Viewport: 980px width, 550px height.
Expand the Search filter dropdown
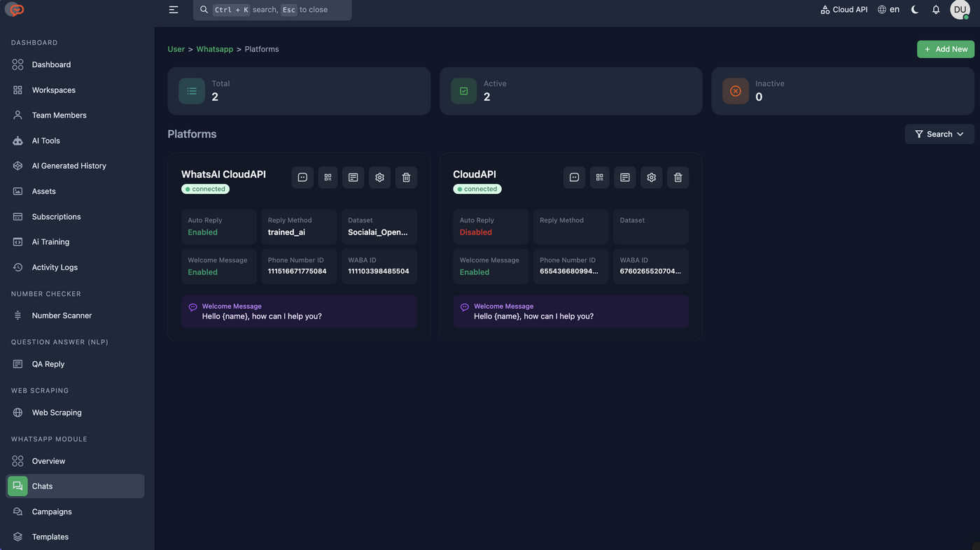pyautogui.click(x=939, y=134)
